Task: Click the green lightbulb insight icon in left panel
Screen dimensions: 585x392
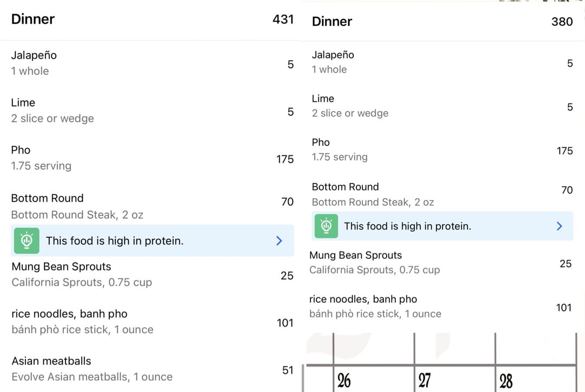Action: click(27, 240)
